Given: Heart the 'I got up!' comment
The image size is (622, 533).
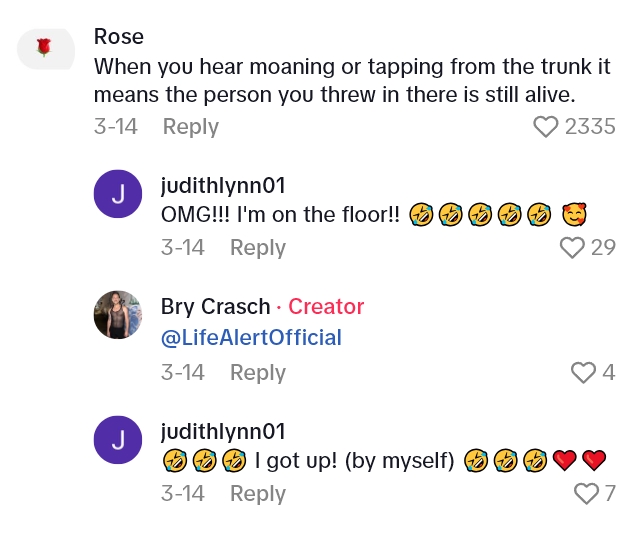Looking at the screenshot, I should point(586,494).
